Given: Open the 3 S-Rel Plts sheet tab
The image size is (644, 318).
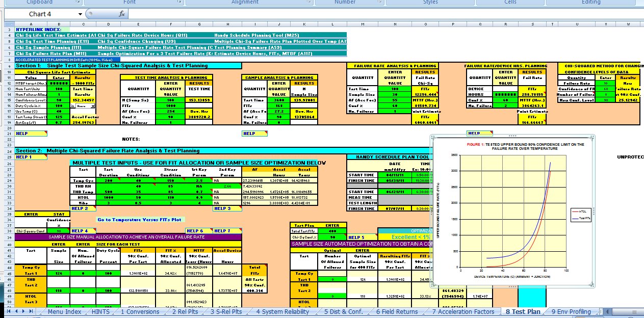Looking at the screenshot, I should point(226,311).
